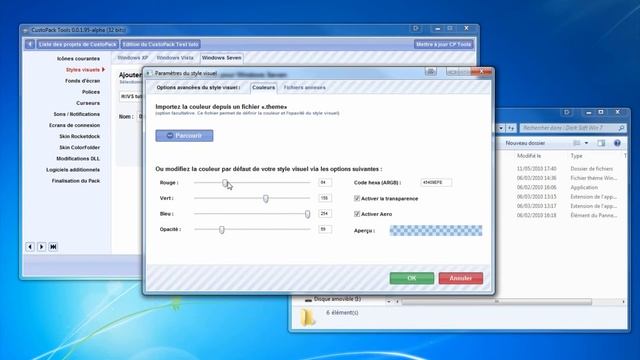Click Nouveau dossier in Explorer toolbar
Viewport: 640px width, 360px height.
point(525,143)
